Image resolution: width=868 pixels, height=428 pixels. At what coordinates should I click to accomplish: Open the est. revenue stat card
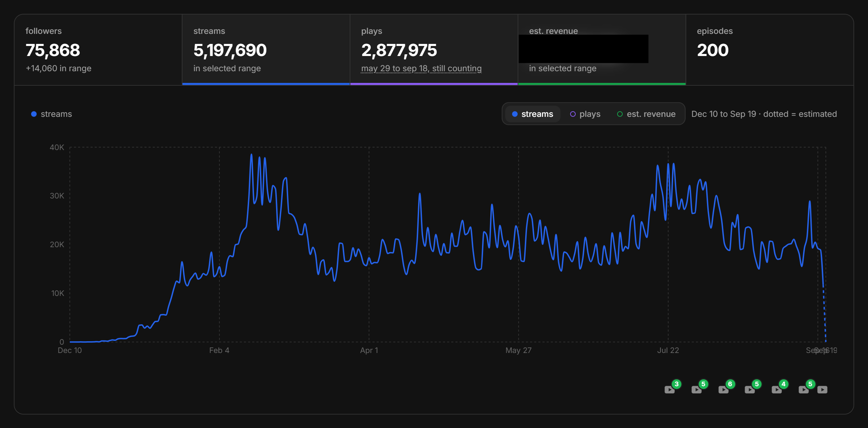coord(602,49)
